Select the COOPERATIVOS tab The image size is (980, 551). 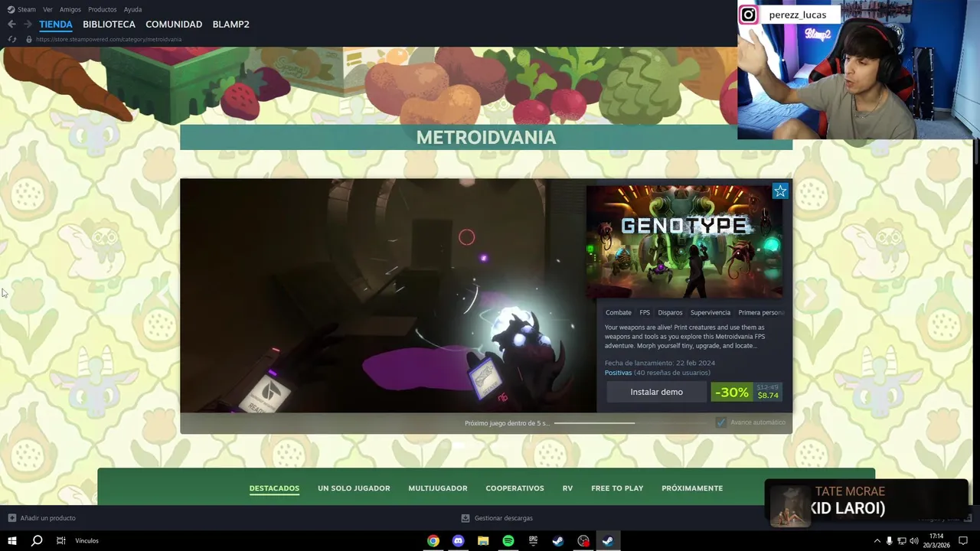pos(514,488)
